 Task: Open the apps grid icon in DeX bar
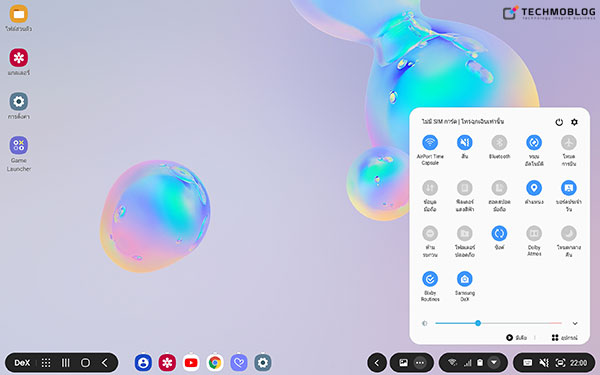(46, 363)
